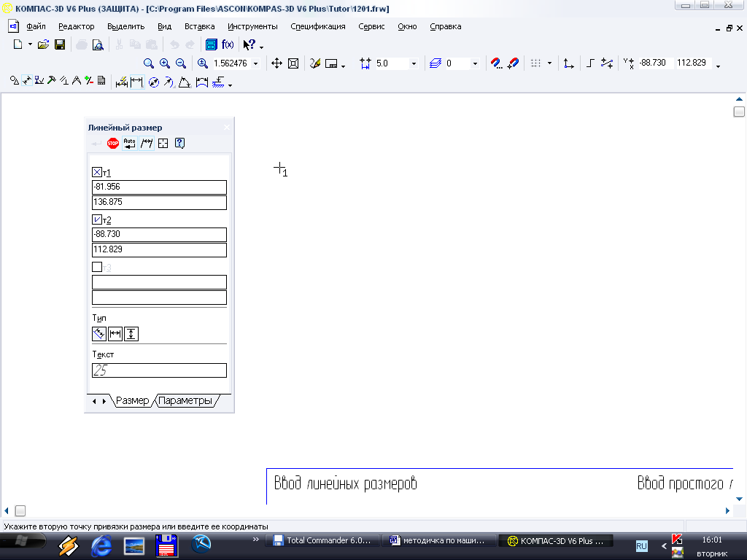Abort the command with the STOP button
This screenshot has height=560, width=747.
(x=113, y=144)
